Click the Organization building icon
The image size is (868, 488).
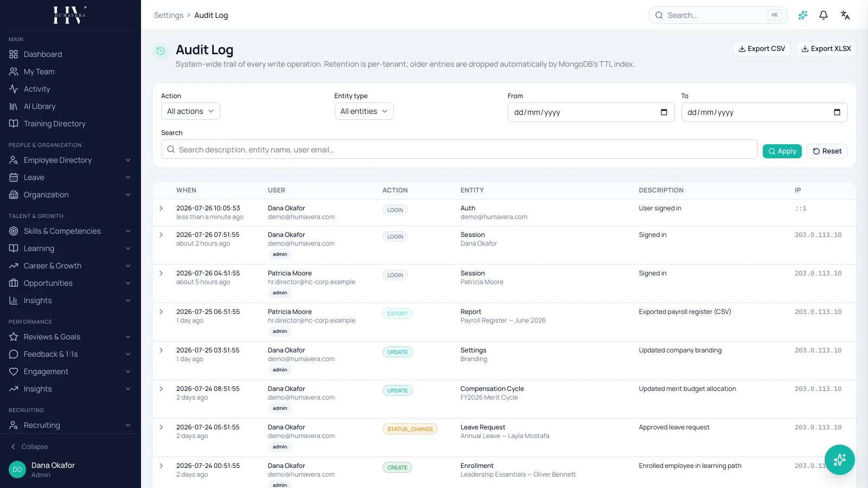pyautogui.click(x=14, y=195)
